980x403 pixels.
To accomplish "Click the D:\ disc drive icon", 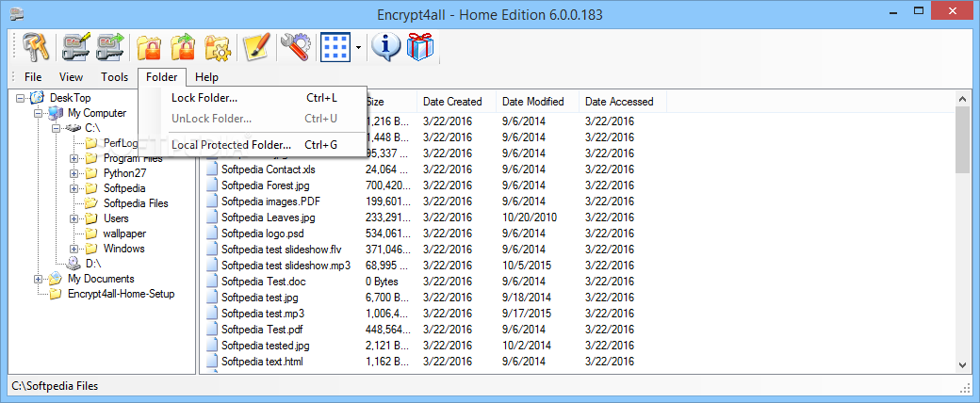I will click(x=73, y=263).
